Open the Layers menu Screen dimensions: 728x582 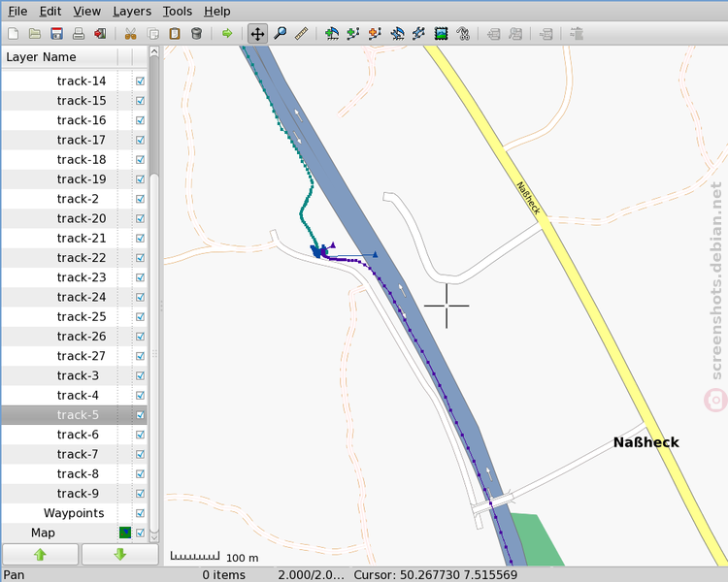(132, 11)
